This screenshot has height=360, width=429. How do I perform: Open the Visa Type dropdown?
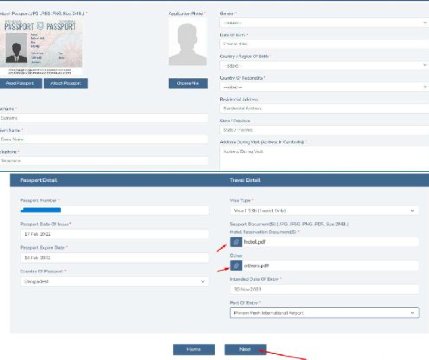pos(324,211)
